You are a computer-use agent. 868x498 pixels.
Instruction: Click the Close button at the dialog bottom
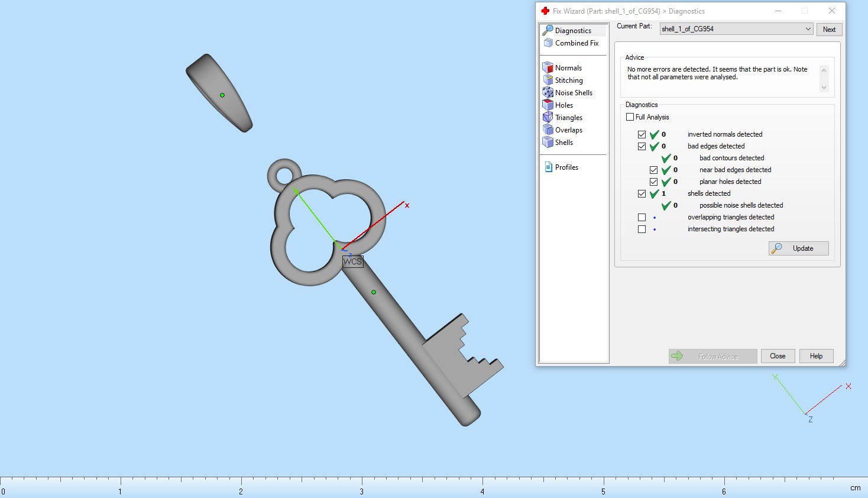[778, 356]
